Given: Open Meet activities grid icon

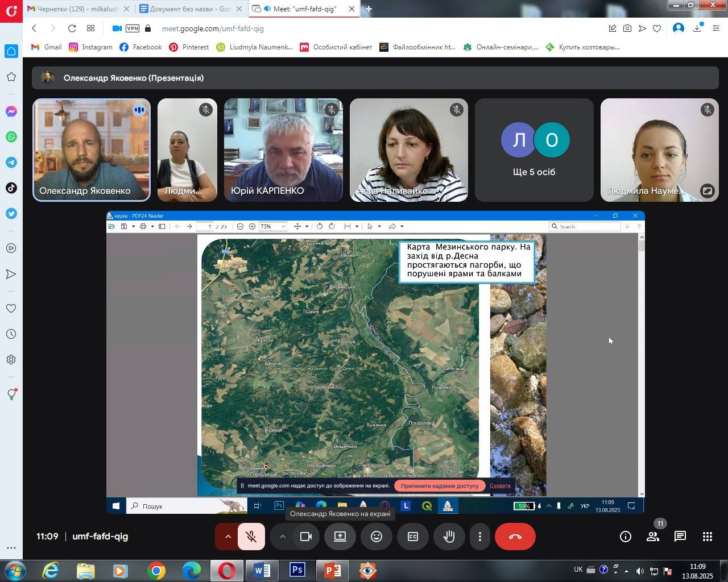Looking at the screenshot, I should click(x=708, y=537).
